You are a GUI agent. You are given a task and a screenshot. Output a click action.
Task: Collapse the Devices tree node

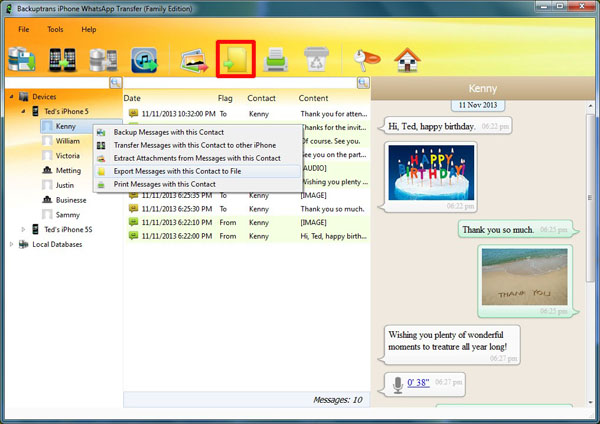coord(11,96)
